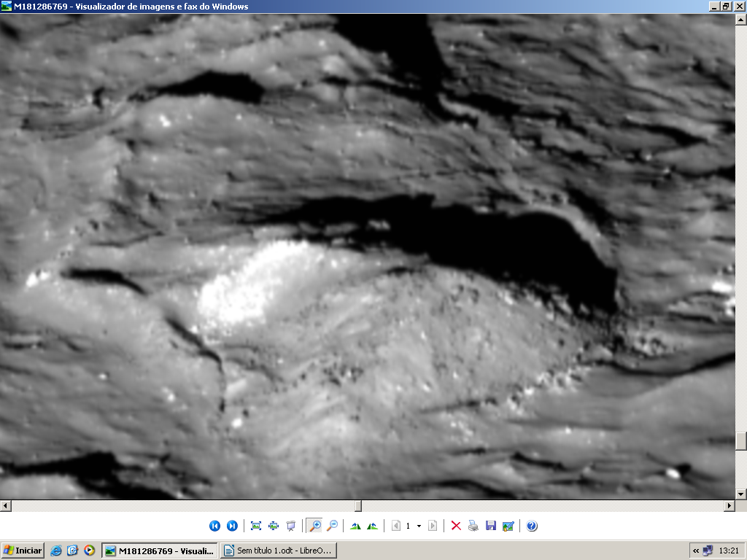Rotate the image clockwise
747x560 pixels.
[355, 526]
